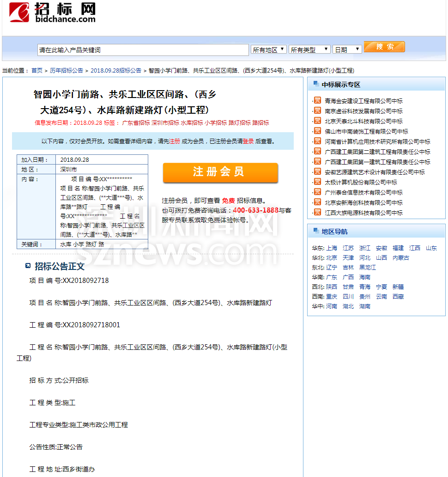Click the 中标展示专区 header icon
Viewport: 448px width, 477px height.
click(316, 84)
